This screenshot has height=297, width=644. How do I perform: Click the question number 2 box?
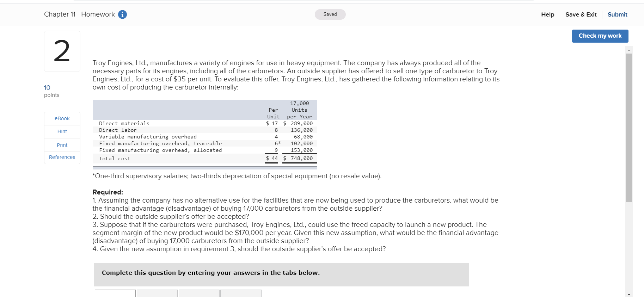coord(62,51)
